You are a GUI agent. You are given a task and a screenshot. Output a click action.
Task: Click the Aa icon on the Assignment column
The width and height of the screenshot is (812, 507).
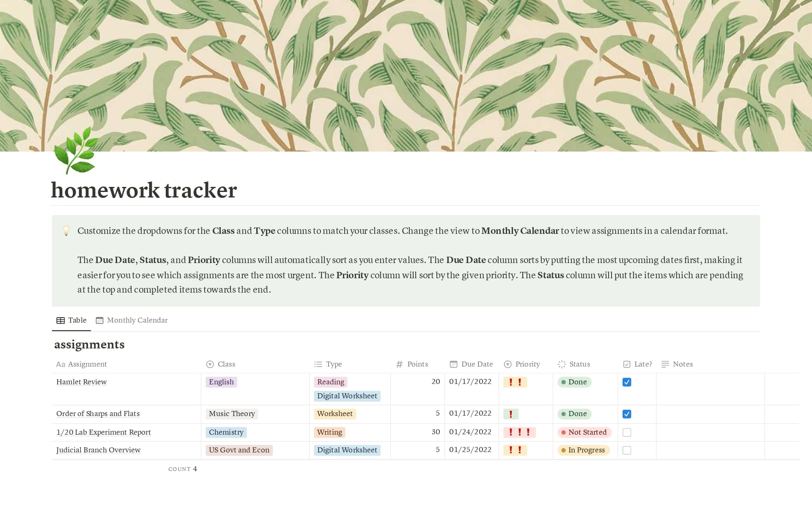click(60, 364)
